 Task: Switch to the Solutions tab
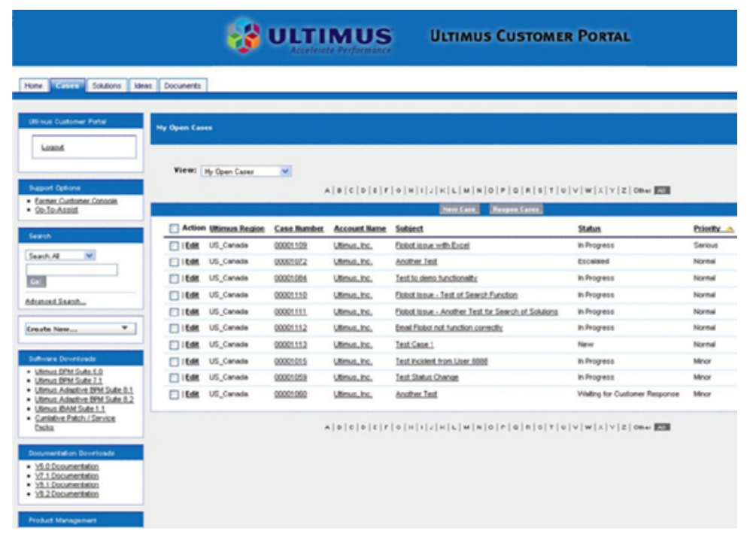(x=106, y=86)
